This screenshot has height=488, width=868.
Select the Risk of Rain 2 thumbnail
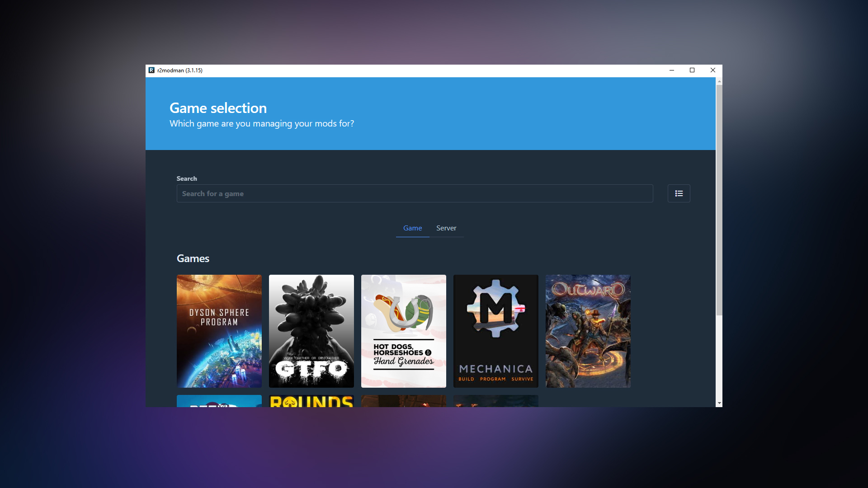(219, 402)
